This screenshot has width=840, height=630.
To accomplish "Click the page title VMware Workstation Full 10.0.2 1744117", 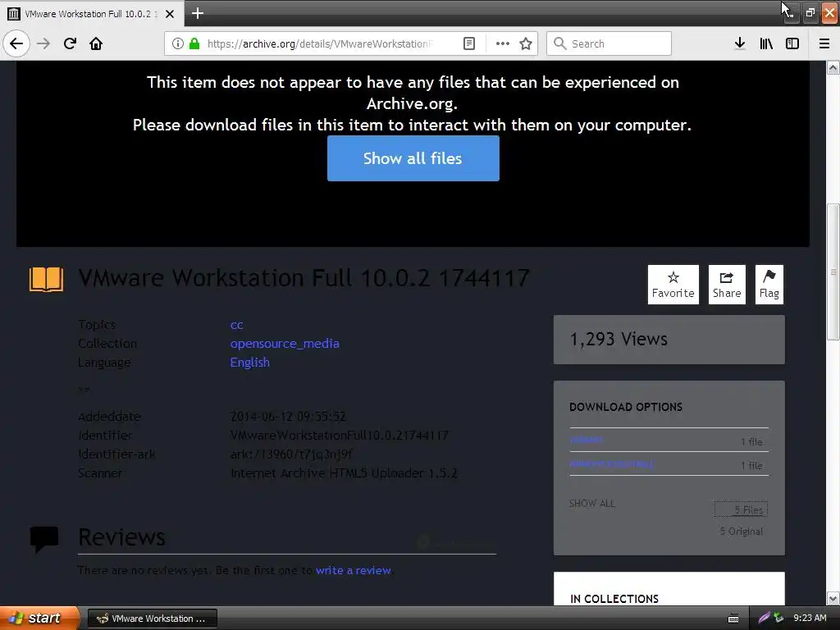I will pos(304,278).
